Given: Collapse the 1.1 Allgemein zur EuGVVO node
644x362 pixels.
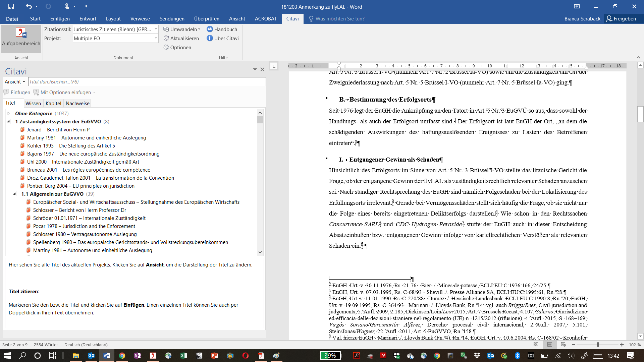Looking at the screenshot, I should (x=15, y=194).
